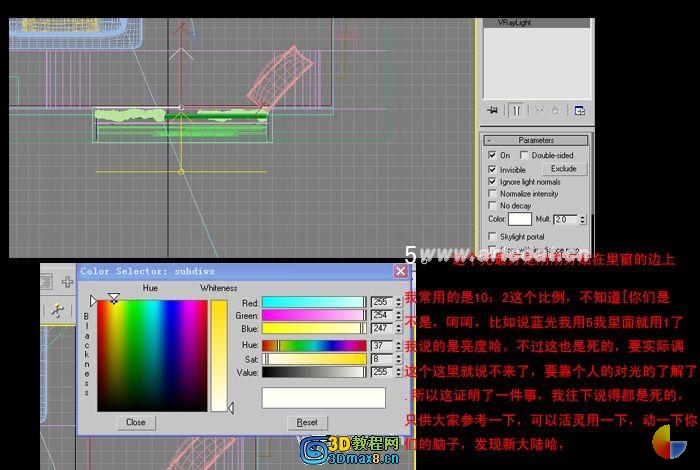Toggle Show End Result modifier icon
The image size is (700, 470).
(x=517, y=110)
